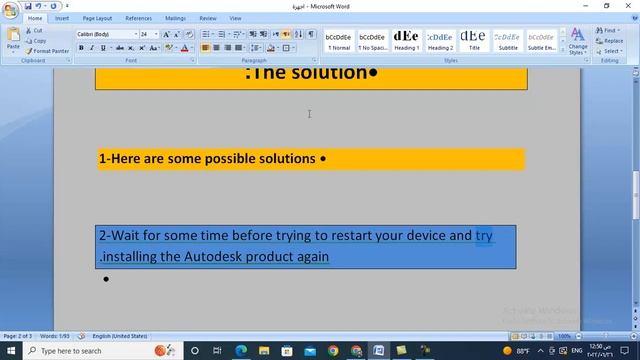The height and width of the screenshot is (360, 640).
Task: Show paragraph marks and hidden symbols
Action: (311, 34)
